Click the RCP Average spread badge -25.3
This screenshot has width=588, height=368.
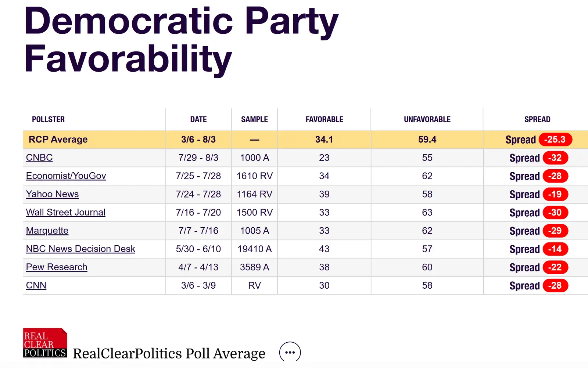[x=555, y=140]
